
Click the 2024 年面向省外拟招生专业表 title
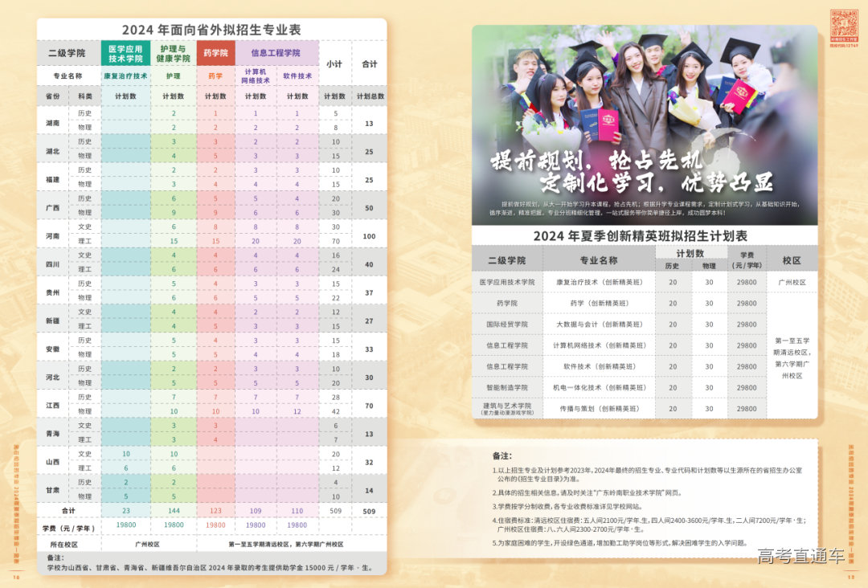coord(211,30)
